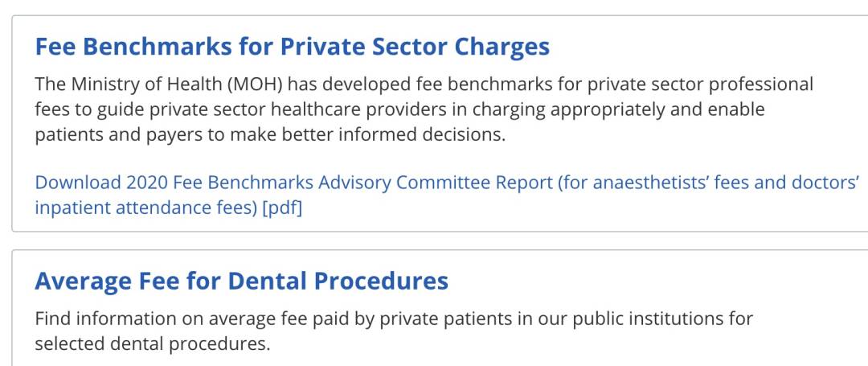The width and height of the screenshot is (868, 366).
Task: Open the Average Fee for Dental Procedures heading
Action: pos(241,282)
